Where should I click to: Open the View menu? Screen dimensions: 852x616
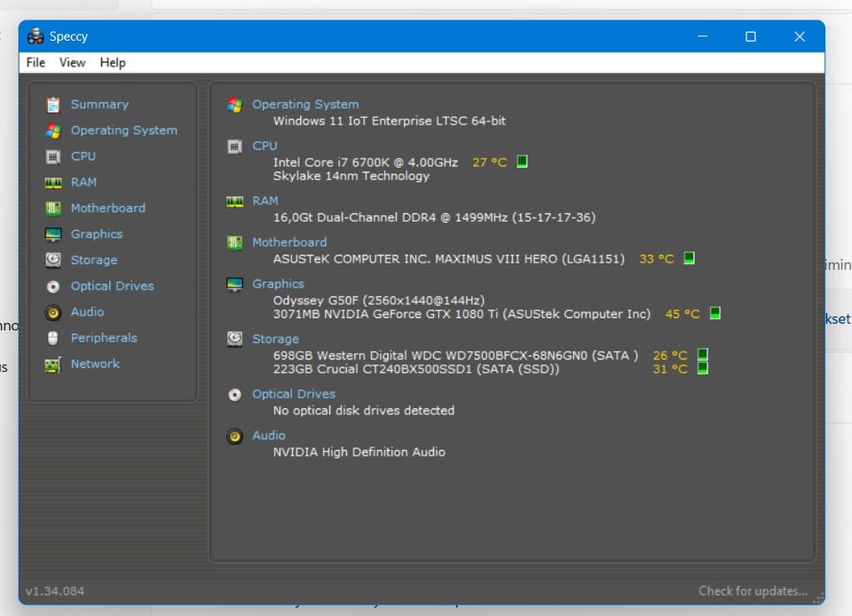click(x=72, y=62)
